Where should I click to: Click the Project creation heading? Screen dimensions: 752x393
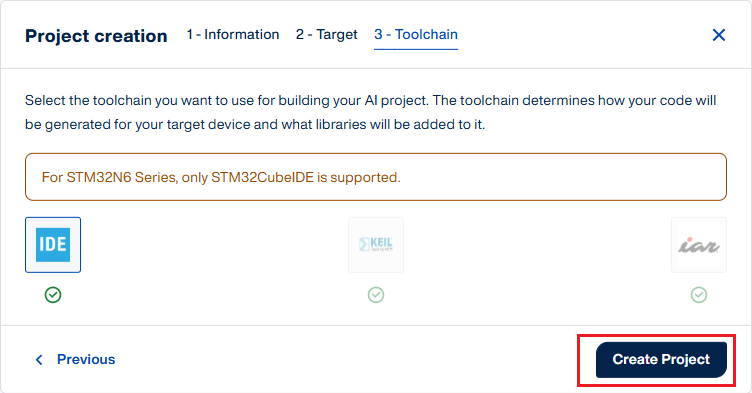(x=96, y=36)
